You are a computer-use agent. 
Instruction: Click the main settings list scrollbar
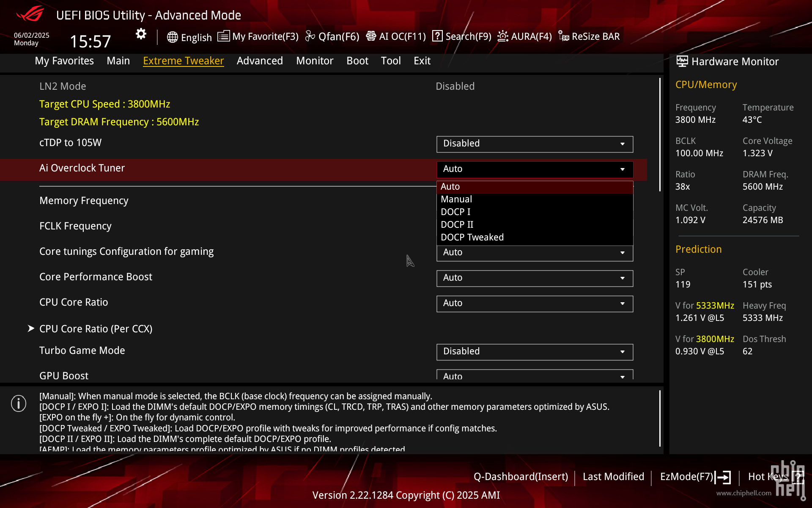660,135
